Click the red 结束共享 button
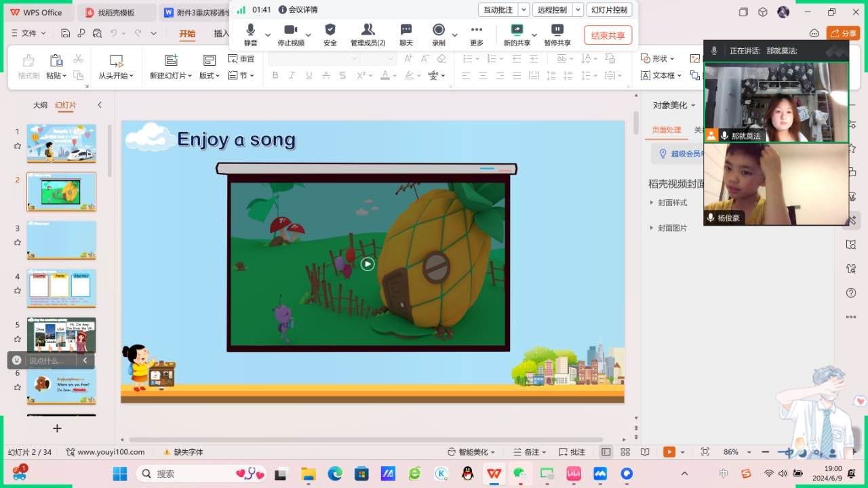868x488 pixels. pos(608,35)
